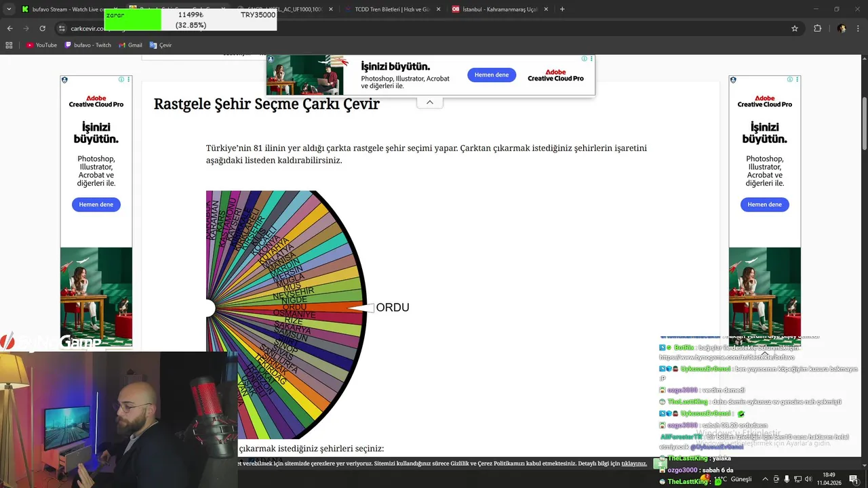Bookmark this page with the star
The width and height of the screenshot is (868, 488).
pos(795,28)
